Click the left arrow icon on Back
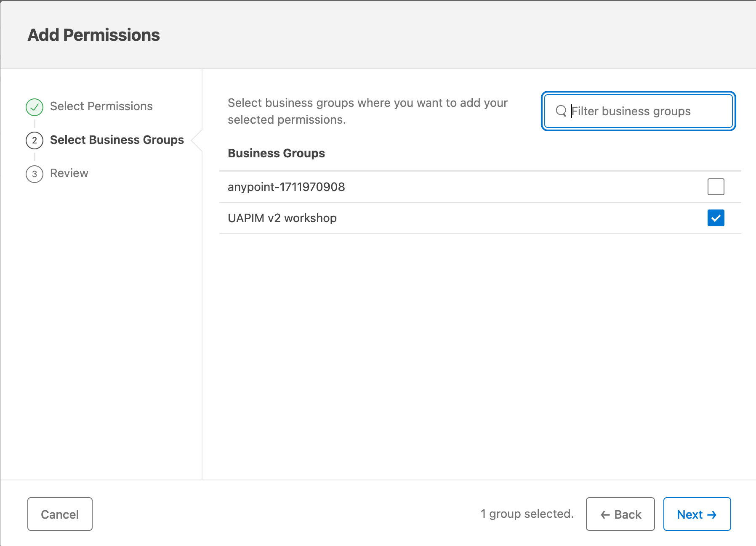 click(x=605, y=515)
